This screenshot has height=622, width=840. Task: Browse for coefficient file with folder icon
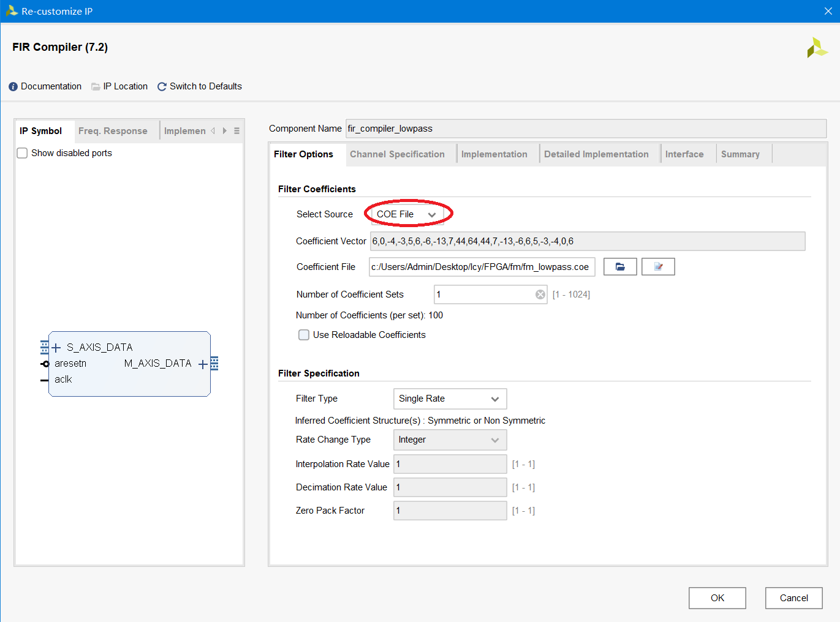(x=620, y=267)
